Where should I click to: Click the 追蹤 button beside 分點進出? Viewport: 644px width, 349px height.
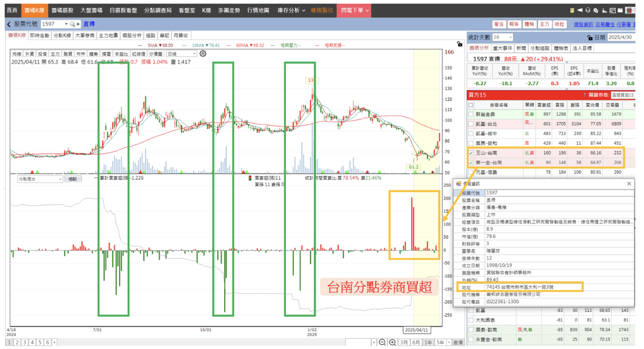73,179
